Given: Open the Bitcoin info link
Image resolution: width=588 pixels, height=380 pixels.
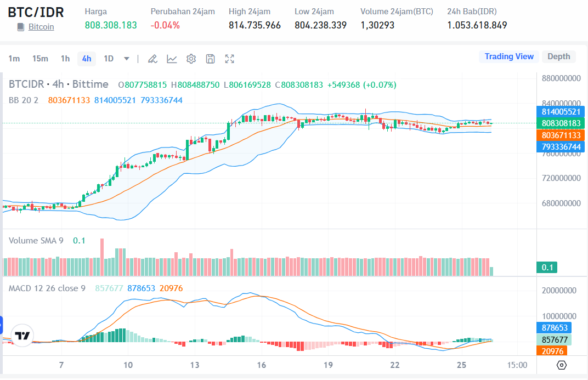Looking at the screenshot, I should point(41,27).
